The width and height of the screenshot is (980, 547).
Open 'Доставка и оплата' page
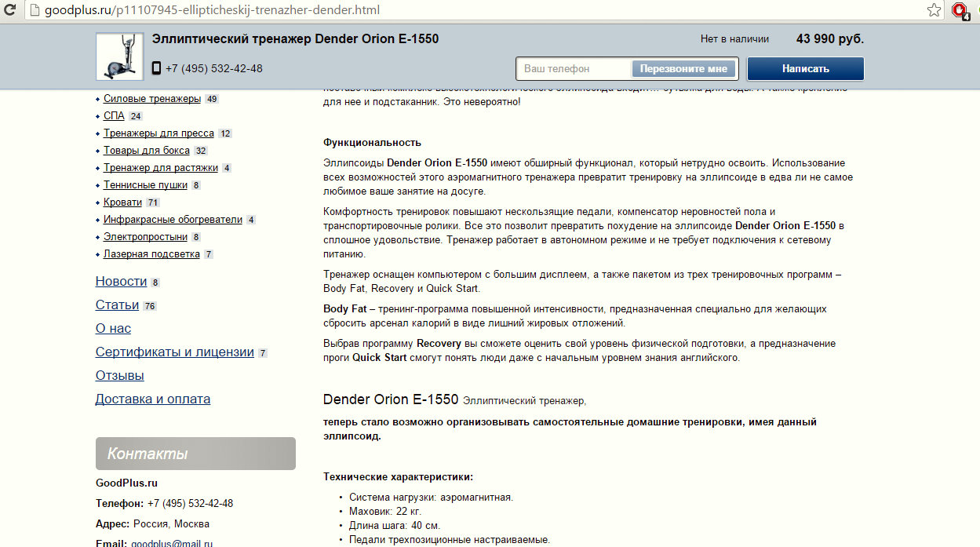click(x=153, y=399)
